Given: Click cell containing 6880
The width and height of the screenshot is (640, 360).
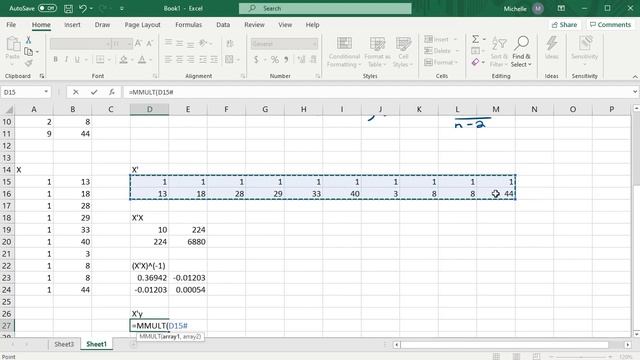Looking at the screenshot, I should pos(188,242).
